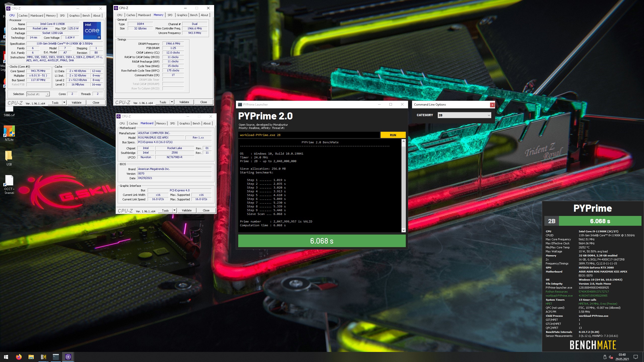This screenshot has width=644, height=362.
Task: Click Validate in CPU-Z Memory window
Action: pos(184,102)
